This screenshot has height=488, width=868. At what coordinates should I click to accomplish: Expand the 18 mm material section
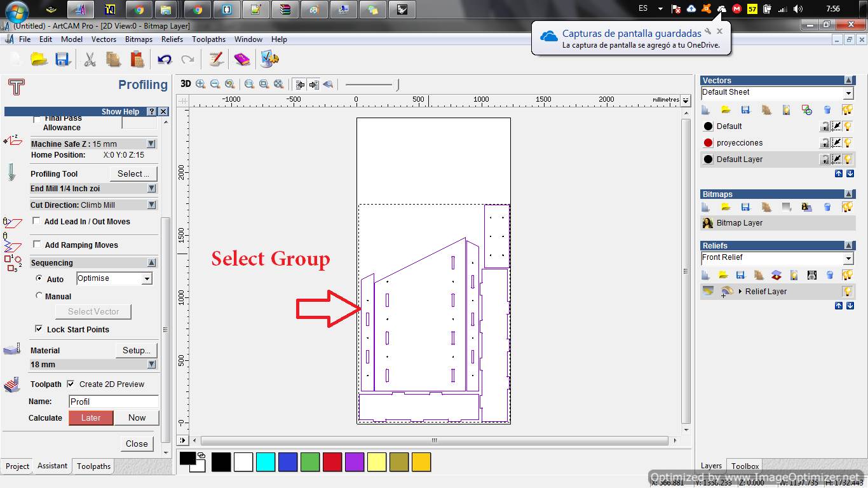click(x=151, y=365)
